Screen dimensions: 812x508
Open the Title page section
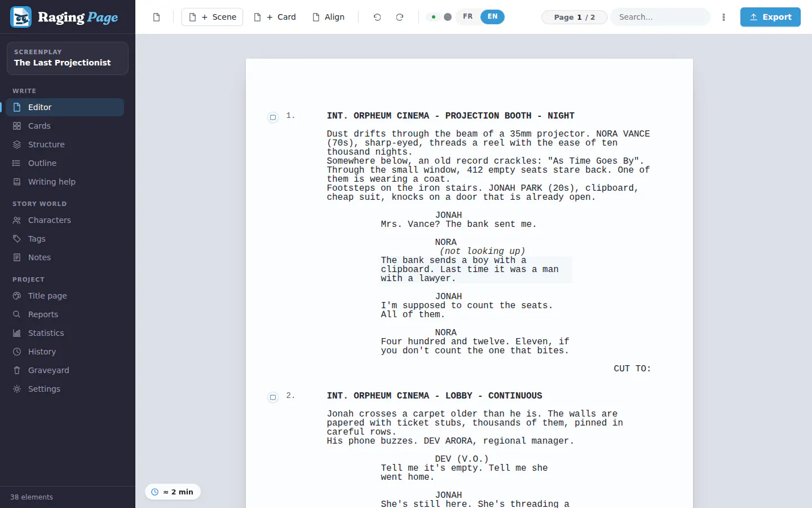click(x=65, y=296)
